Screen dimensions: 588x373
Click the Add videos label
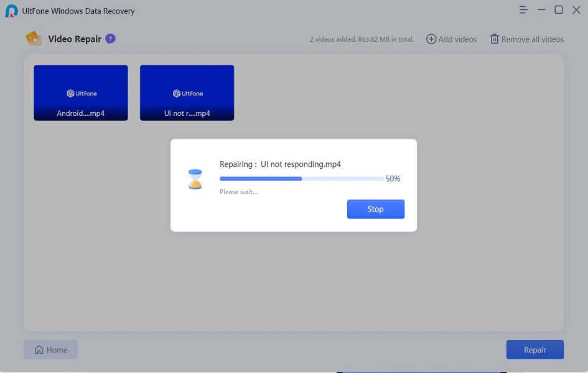457,39
